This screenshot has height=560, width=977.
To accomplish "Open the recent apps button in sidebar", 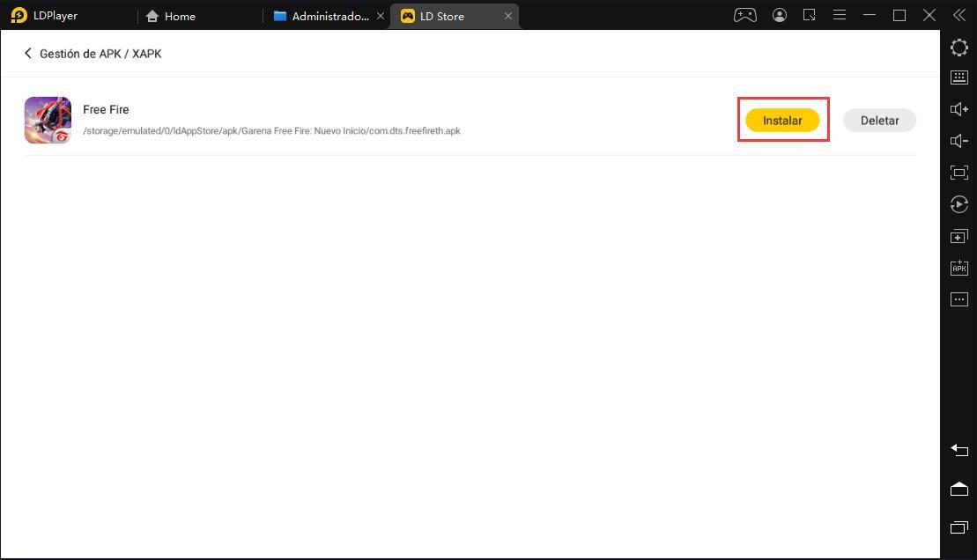I will point(958,527).
